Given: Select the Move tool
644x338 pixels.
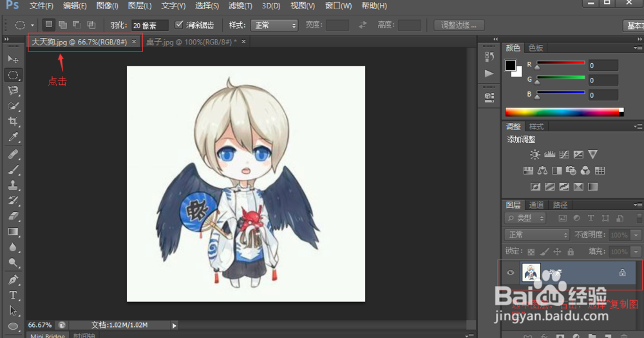Looking at the screenshot, I should tap(13, 59).
